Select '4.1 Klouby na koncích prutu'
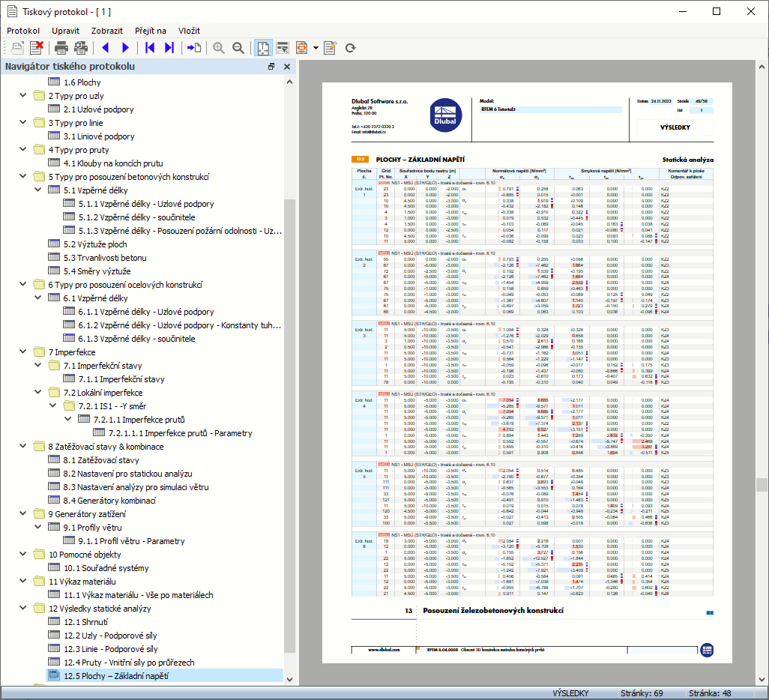 pos(112,163)
